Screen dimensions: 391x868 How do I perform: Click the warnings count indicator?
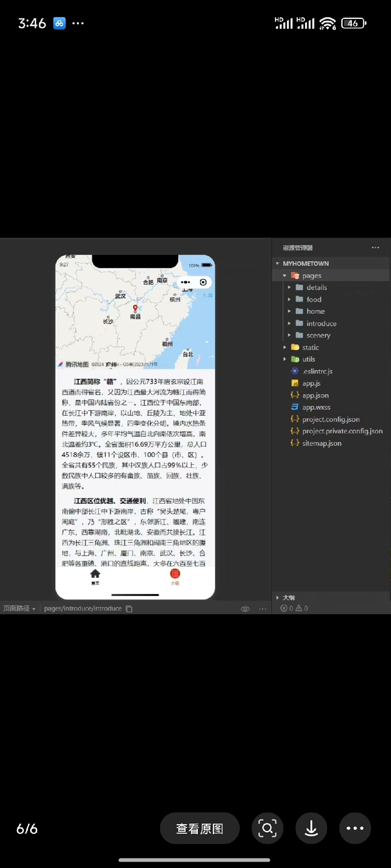302,609
